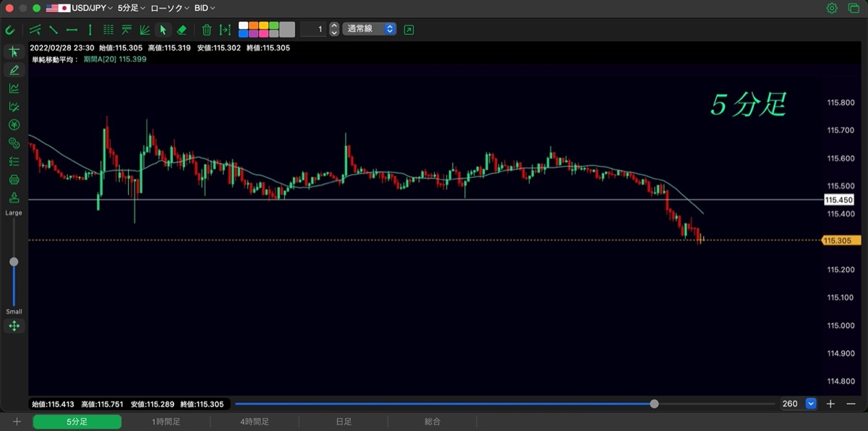The width and height of the screenshot is (868, 431).
Task: Click the checklist icon in sidebar
Action: [14, 161]
